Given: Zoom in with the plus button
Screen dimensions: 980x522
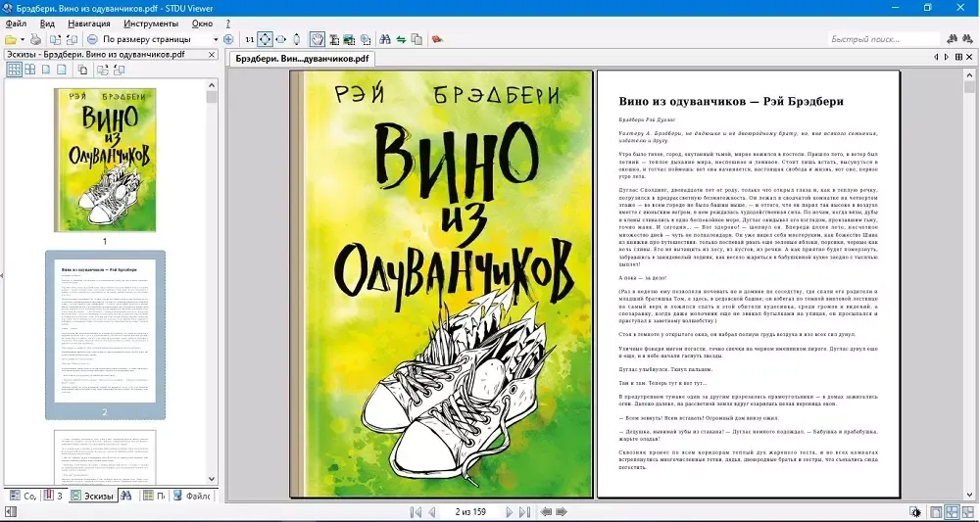Looking at the screenshot, I should [x=228, y=39].
